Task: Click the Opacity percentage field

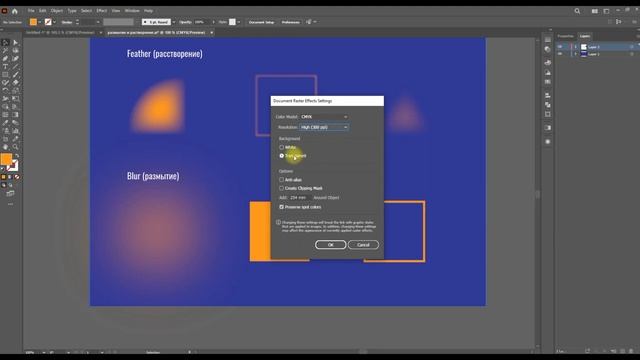Action: [202, 22]
